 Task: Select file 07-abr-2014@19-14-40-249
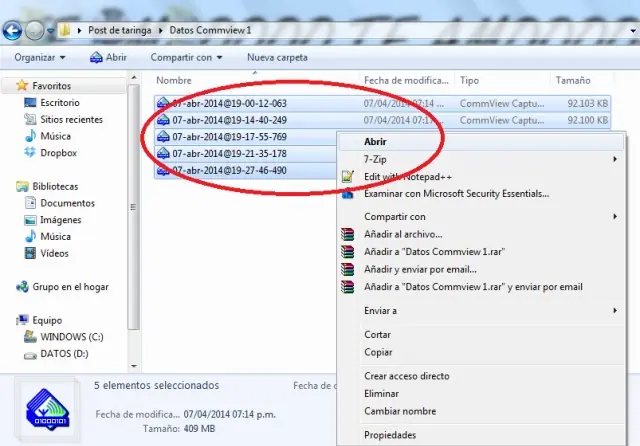pos(229,120)
